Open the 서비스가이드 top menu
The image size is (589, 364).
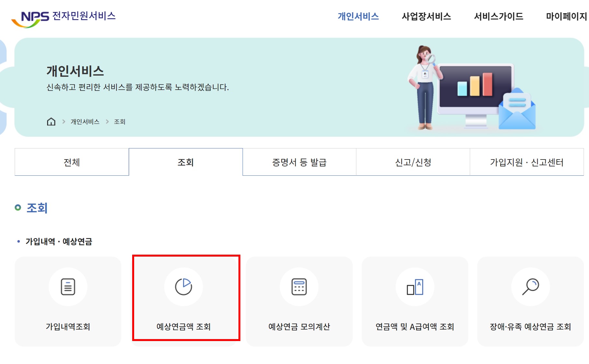[499, 16]
